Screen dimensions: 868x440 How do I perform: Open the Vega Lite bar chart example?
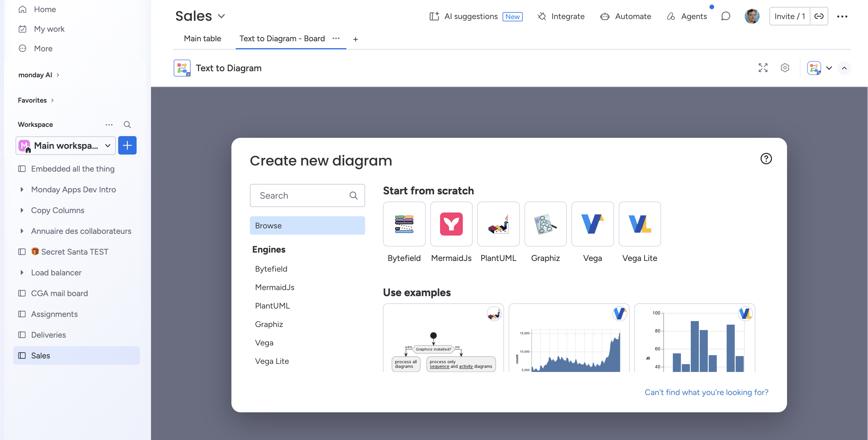point(695,338)
